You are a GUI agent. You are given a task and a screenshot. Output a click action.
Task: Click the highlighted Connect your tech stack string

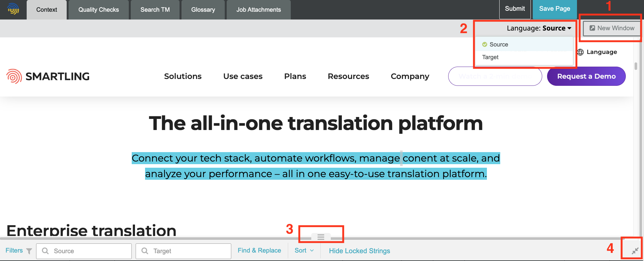point(316,166)
